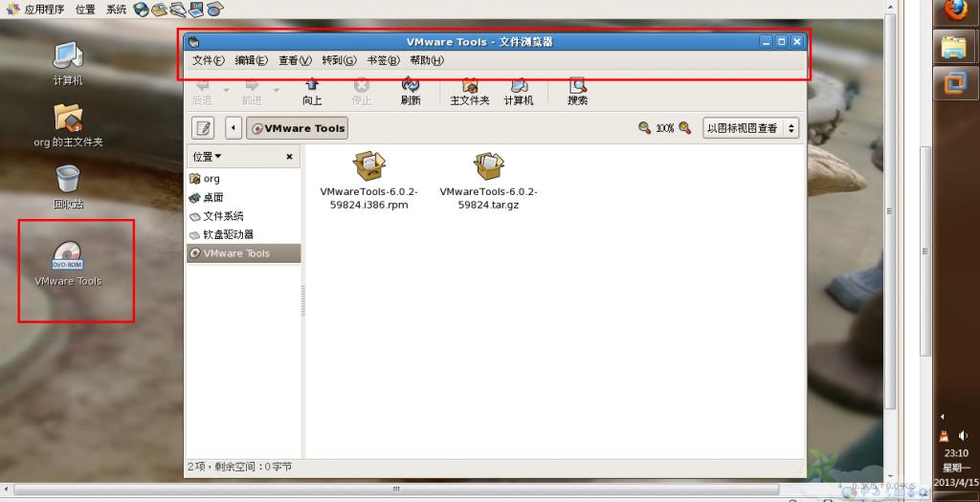Open Search (搜索) in the file browser
The image size is (980, 502).
577,92
